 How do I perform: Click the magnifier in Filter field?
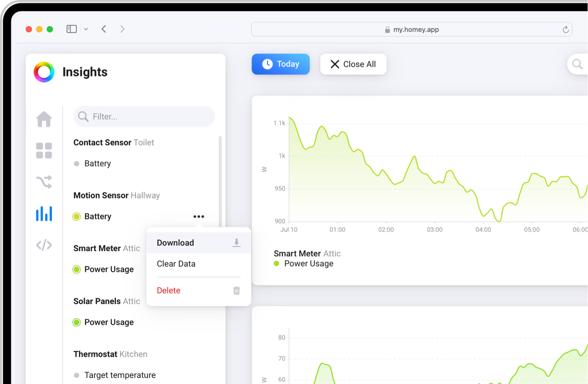point(83,116)
